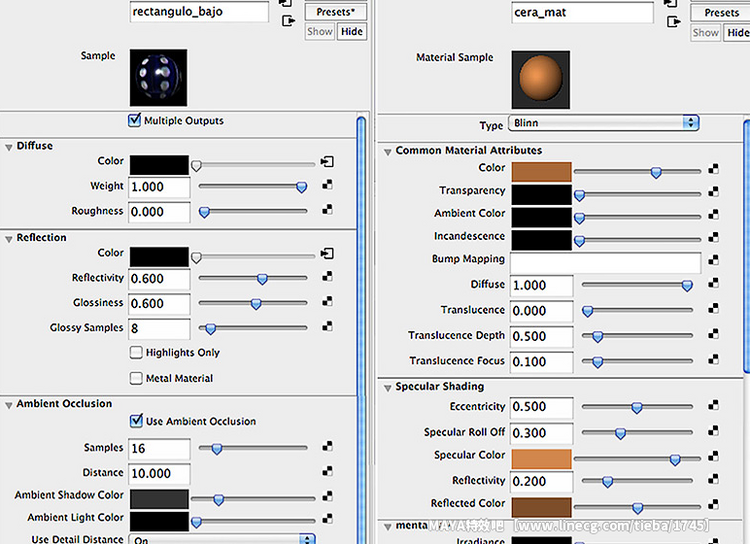Image resolution: width=750 pixels, height=544 pixels.
Task: Toggle the Multiple Outputs checkbox
Action: tap(134, 120)
